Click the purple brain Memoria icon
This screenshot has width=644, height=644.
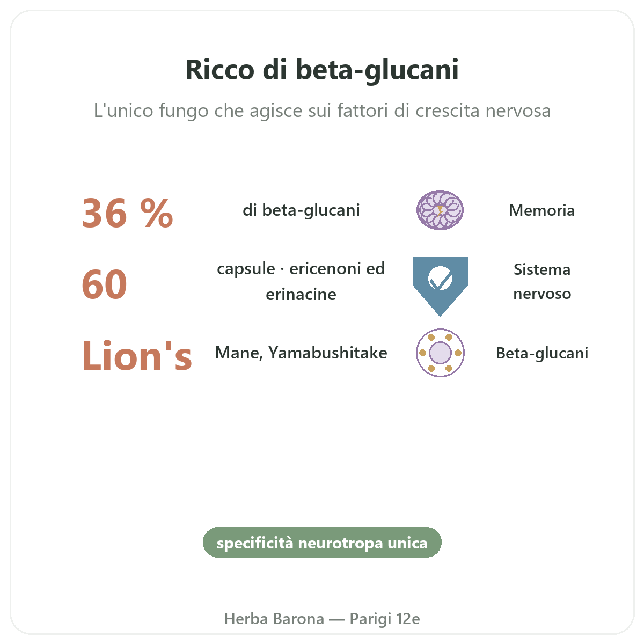pos(440,210)
